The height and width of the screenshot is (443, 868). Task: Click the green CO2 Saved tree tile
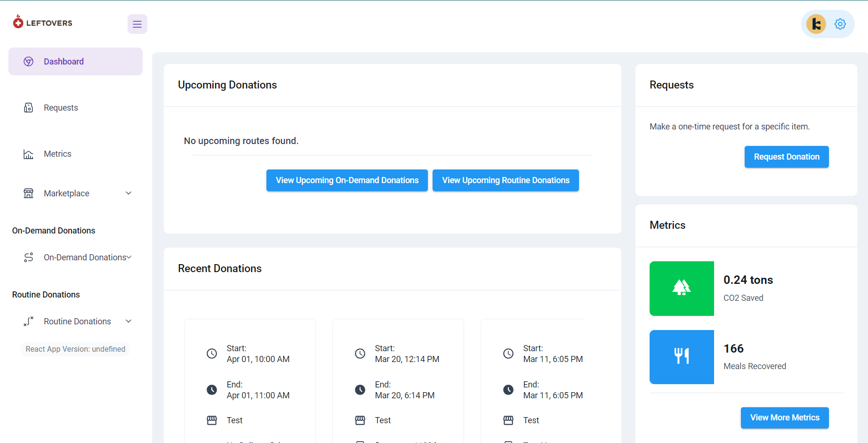[682, 289]
